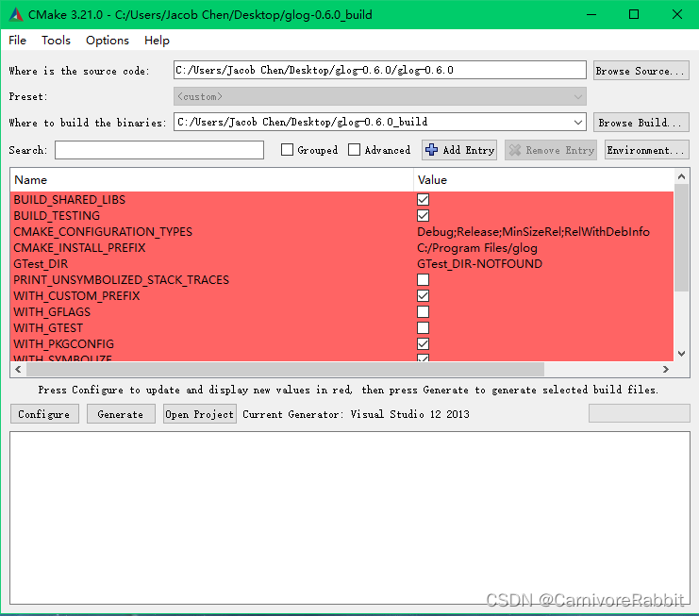The width and height of the screenshot is (699, 616).
Task: Click the progress bar beside generator label
Action: coord(640,413)
